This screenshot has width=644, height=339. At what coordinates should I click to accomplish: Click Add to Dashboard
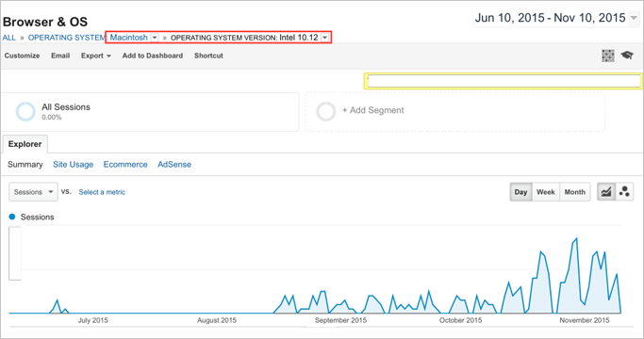click(153, 56)
